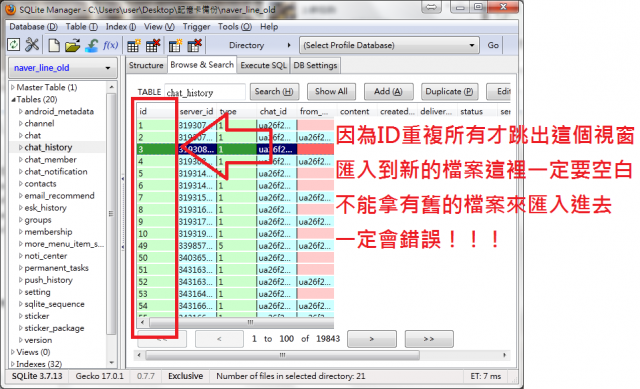Select the chat_history table

48,147
